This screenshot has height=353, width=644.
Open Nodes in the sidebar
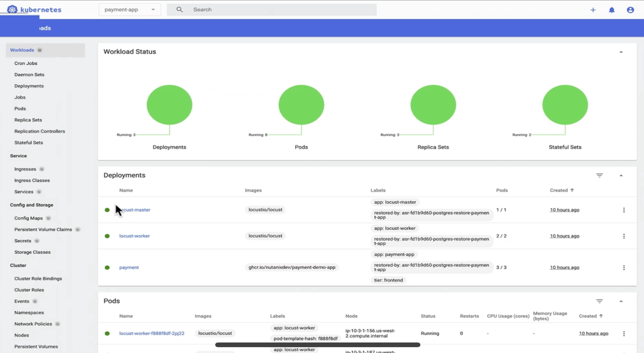(22, 335)
